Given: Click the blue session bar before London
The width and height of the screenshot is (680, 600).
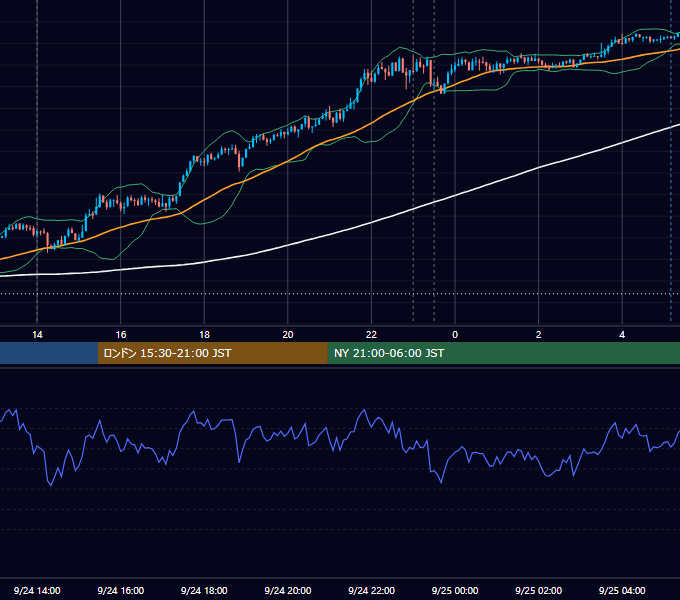Looking at the screenshot, I should click(49, 353).
